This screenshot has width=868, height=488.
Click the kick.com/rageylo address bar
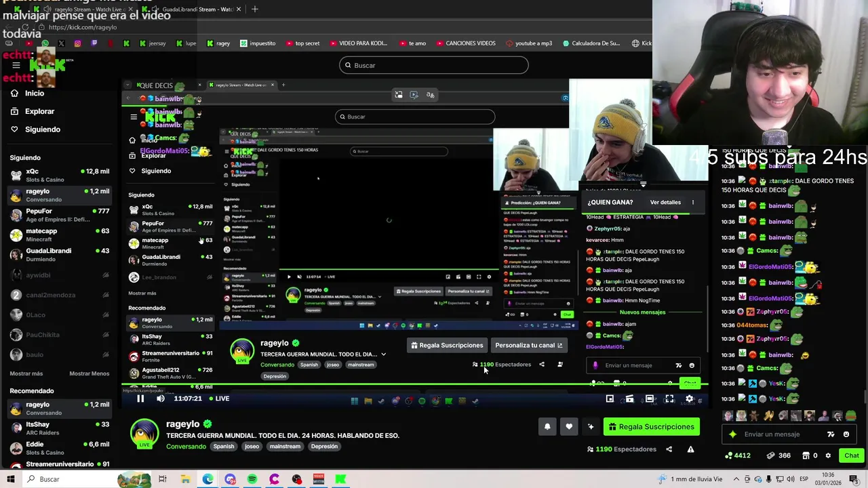83,27
